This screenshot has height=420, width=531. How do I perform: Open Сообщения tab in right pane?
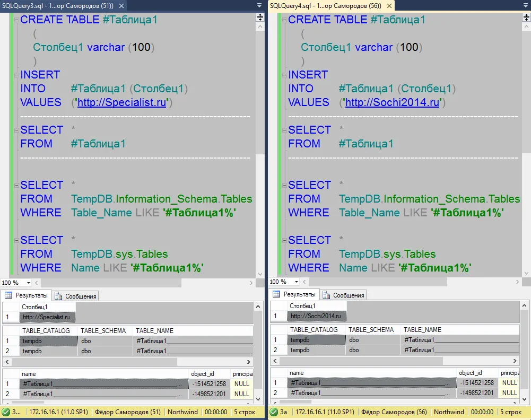pos(343,295)
